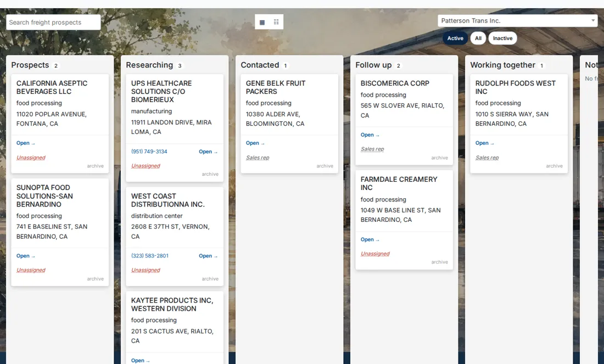Open the Gene Belk Fruit Packers card link
604x364 pixels.
pos(255,143)
